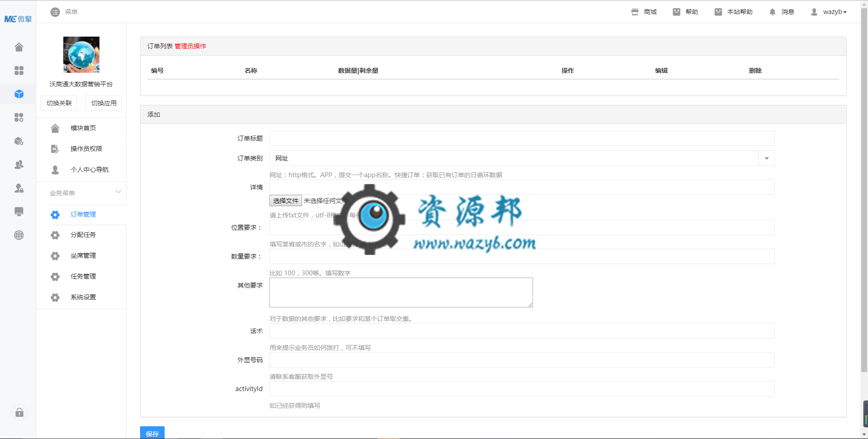Image resolution: width=868 pixels, height=439 pixels.
Task: Open 操作员权限 page
Action: coord(86,149)
